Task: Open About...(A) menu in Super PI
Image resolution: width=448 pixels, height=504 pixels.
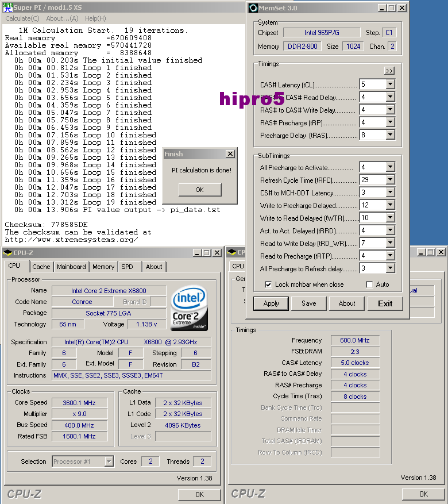Action: [62, 18]
